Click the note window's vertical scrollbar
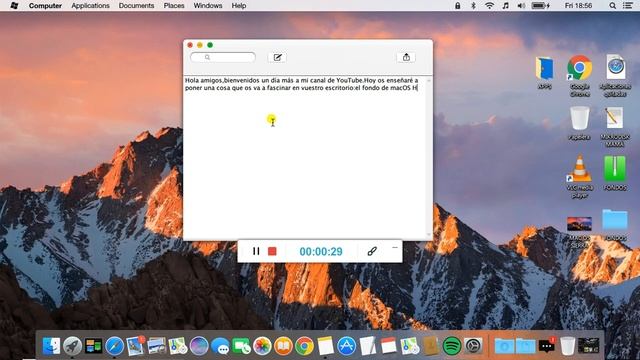The width and height of the screenshot is (640, 360). pyautogui.click(x=429, y=158)
